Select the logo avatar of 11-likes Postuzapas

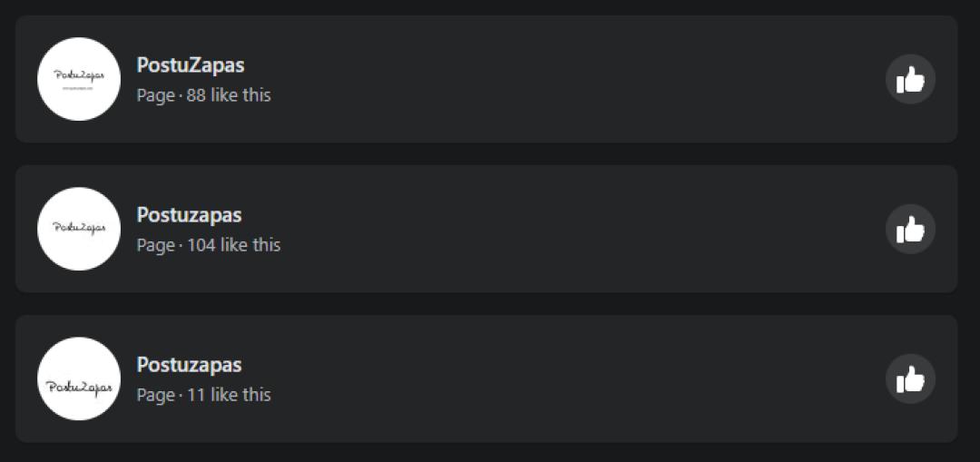[79, 378]
